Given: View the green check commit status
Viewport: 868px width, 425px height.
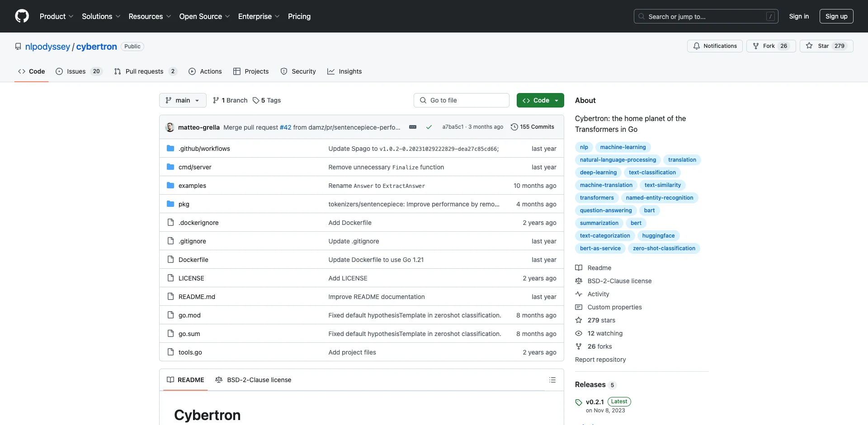Looking at the screenshot, I should tap(429, 127).
